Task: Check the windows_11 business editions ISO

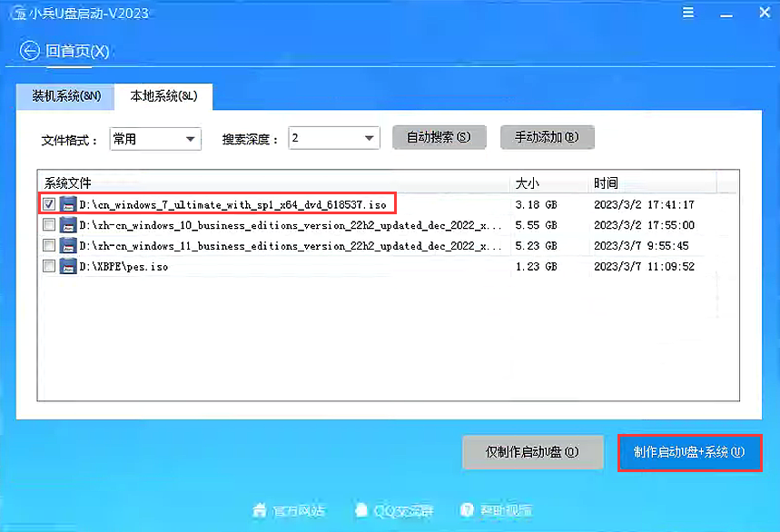Action: [50, 246]
